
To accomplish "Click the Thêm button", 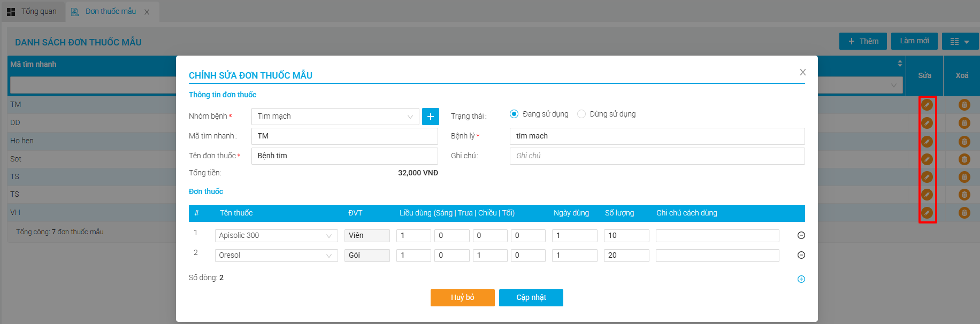I will [x=863, y=41].
